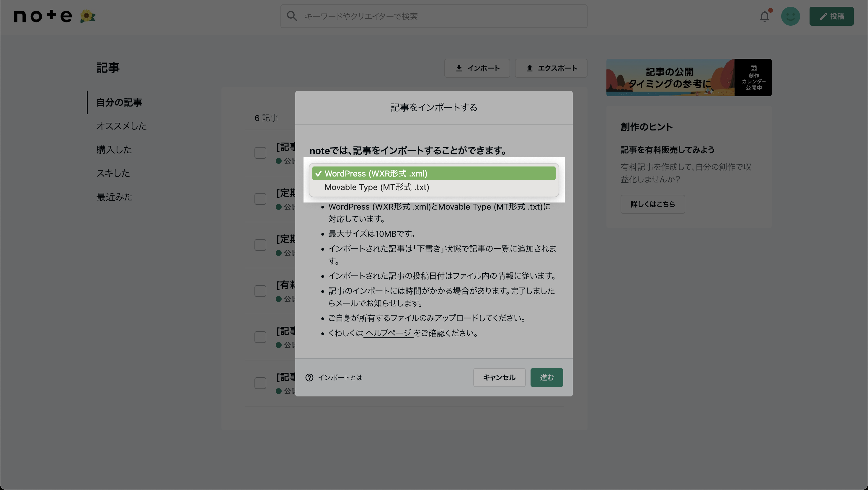Tick the sixth article checkbox

click(260, 383)
